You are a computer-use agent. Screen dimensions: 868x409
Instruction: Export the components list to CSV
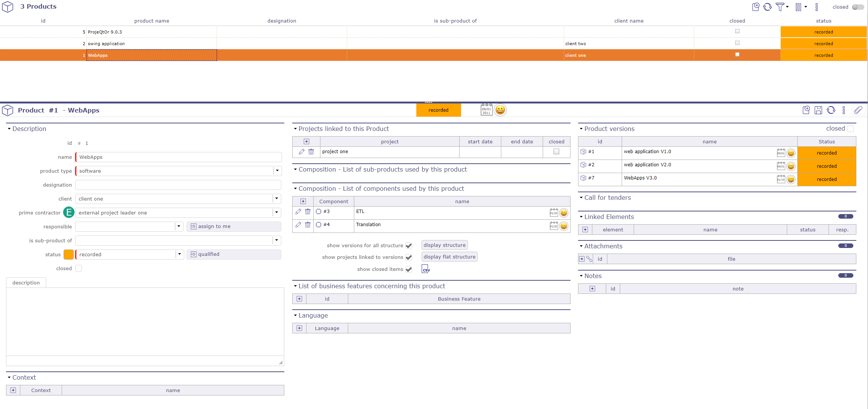coord(425,269)
